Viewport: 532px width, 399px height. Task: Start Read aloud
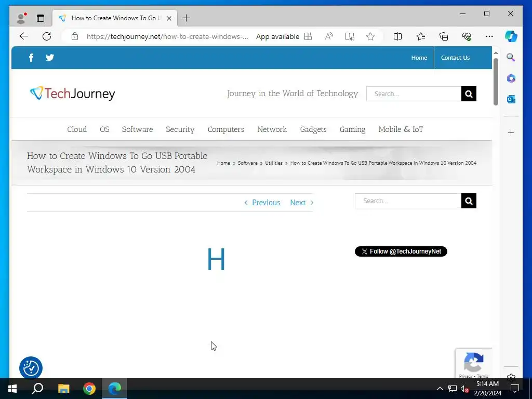(x=329, y=36)
